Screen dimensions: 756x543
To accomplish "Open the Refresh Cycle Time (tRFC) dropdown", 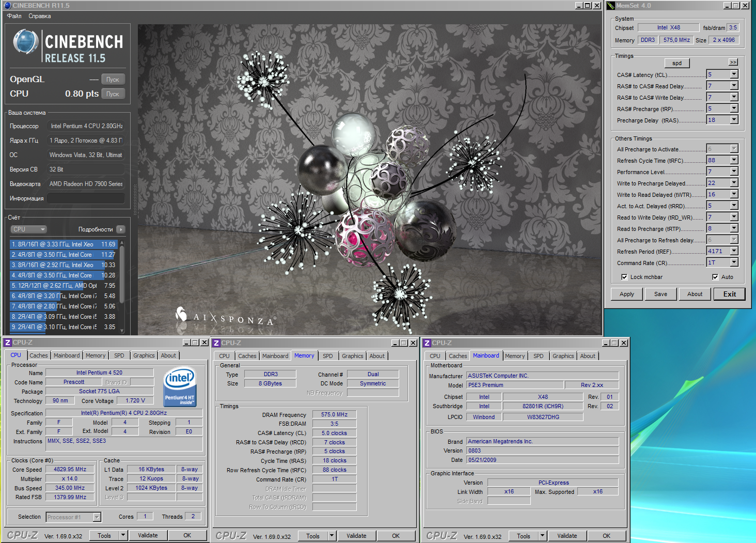I will click(x=734, y=160).
